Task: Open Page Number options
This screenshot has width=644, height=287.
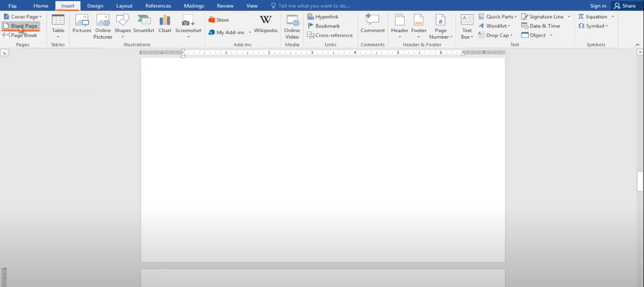Action: [441, 26]
